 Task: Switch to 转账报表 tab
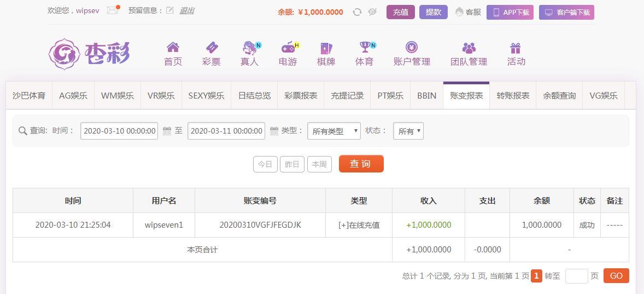coord(513,96)
